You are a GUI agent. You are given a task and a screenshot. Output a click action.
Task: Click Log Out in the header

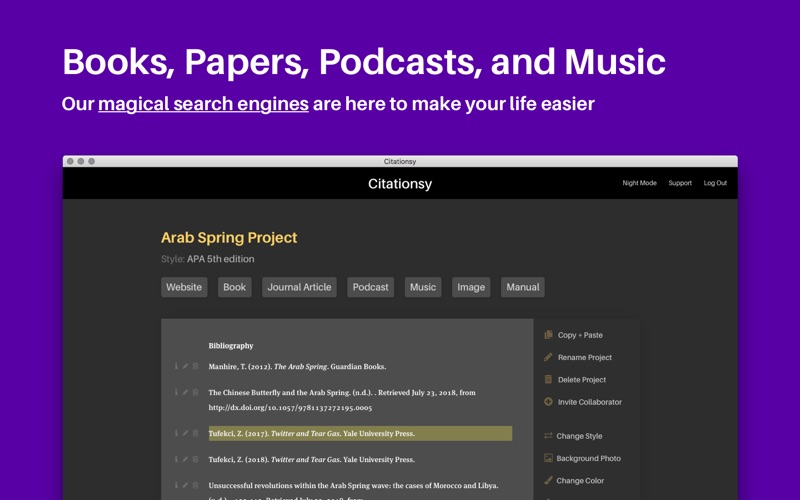coord(715,183)
